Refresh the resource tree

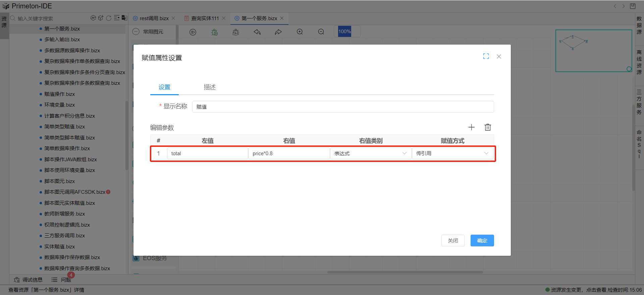pyautogui.click(x=108, y=18)
